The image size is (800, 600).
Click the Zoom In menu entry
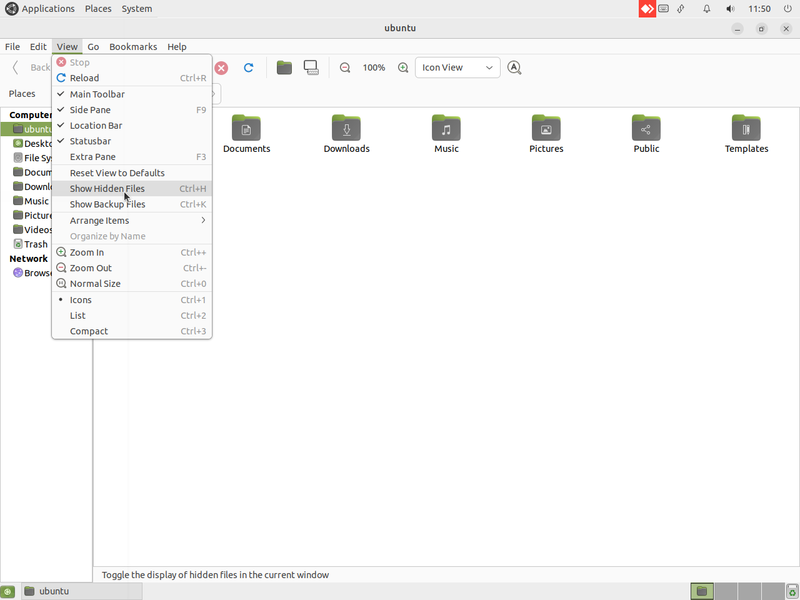[132, 252]
